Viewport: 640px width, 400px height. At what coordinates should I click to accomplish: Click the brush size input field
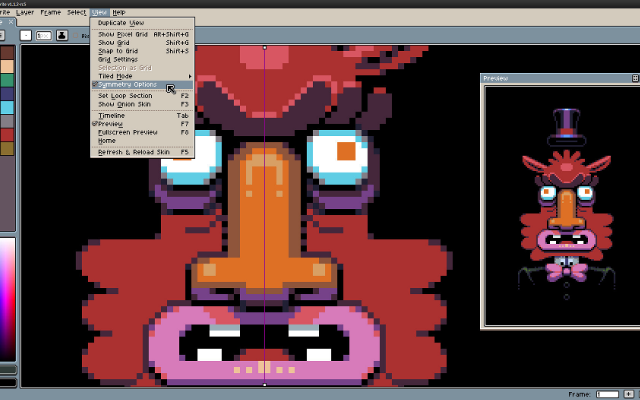(44, 36)
